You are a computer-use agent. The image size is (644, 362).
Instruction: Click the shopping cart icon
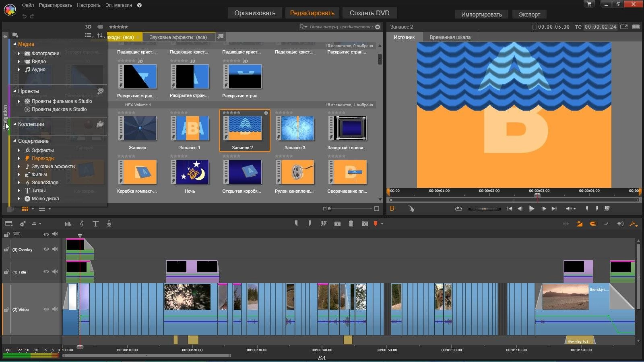(x=589, y=4)
